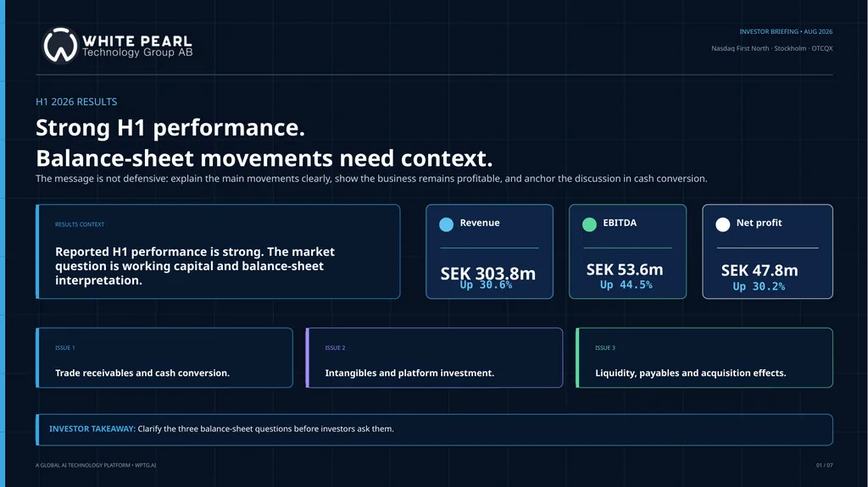
Task: Click 'Nasdaq First North · Stockholm · OTCQX' text
Action: (x=772, y=48)
